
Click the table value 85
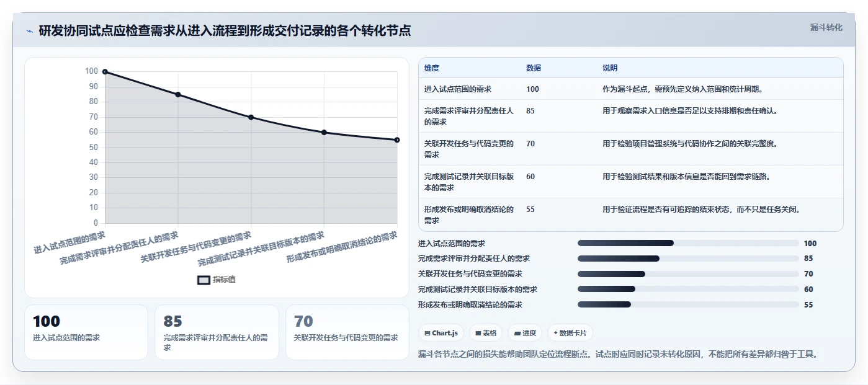click(x=530, y=111)
